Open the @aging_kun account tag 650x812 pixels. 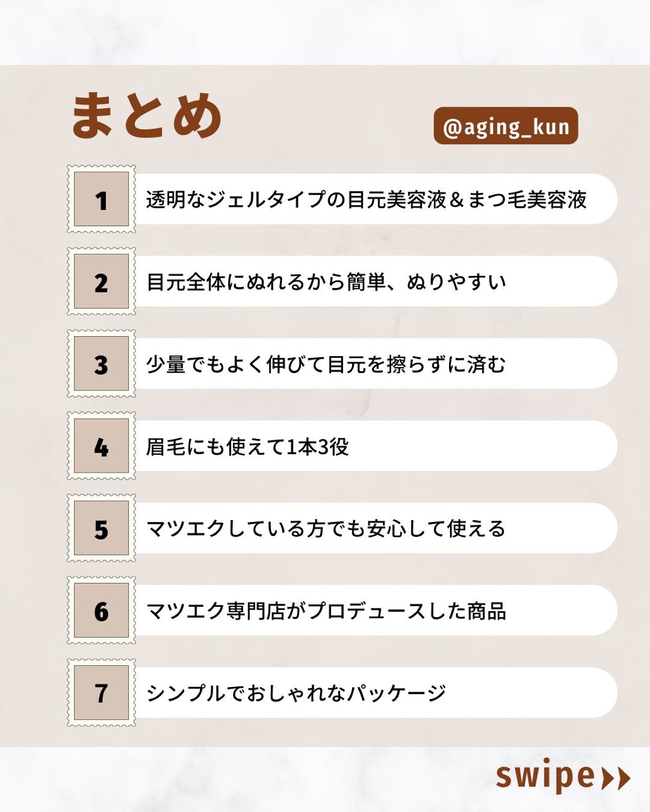coord(506,126)
